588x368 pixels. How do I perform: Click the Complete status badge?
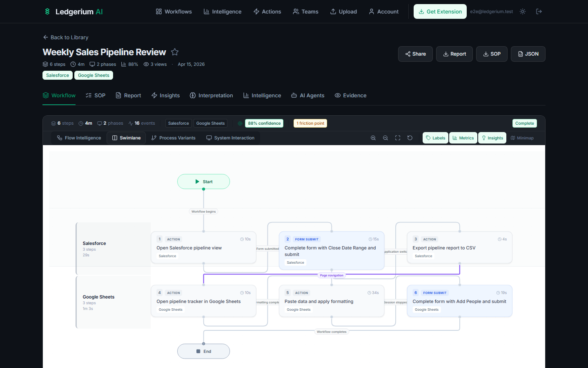click(x=525, y=123)
